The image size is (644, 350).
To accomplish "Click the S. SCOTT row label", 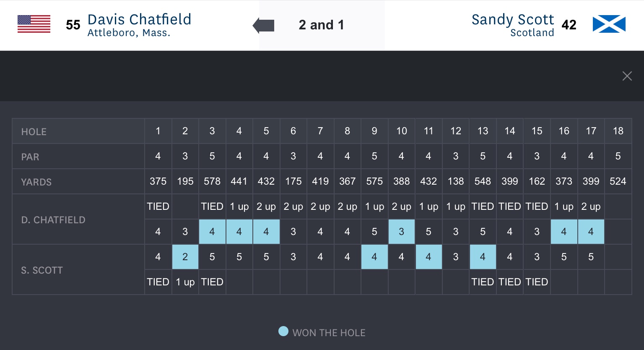I will pyautogui.click(x=42, y=270).
